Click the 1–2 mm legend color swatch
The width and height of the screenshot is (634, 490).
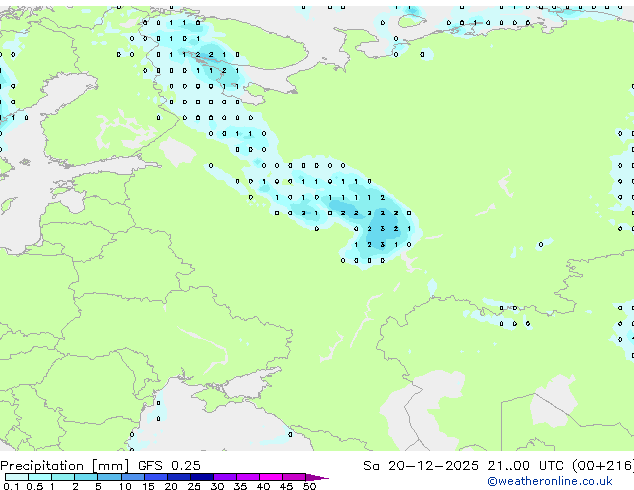tap(63, 477)
